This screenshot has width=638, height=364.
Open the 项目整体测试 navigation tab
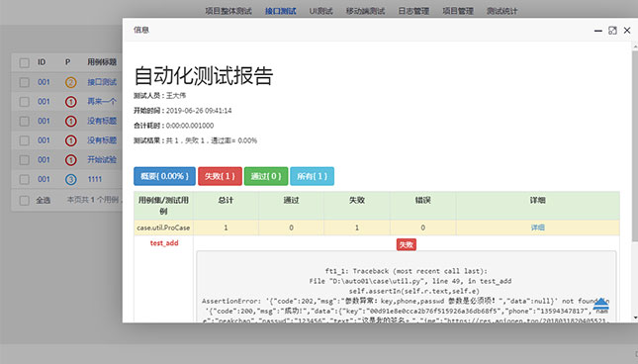[x=228, y=11]
